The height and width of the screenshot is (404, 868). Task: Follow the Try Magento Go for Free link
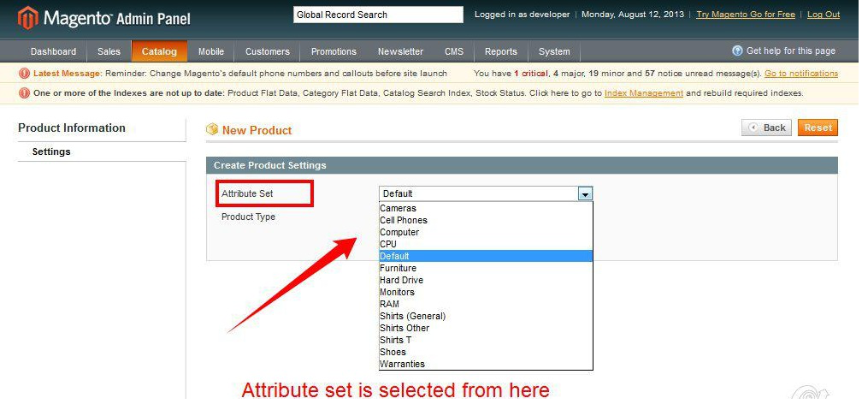(746, 15)
